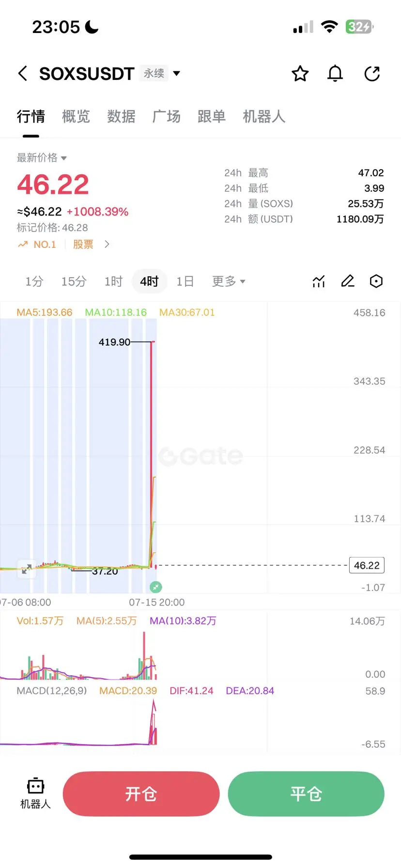Tap +1008.39% change percentage

pos(98,212)
